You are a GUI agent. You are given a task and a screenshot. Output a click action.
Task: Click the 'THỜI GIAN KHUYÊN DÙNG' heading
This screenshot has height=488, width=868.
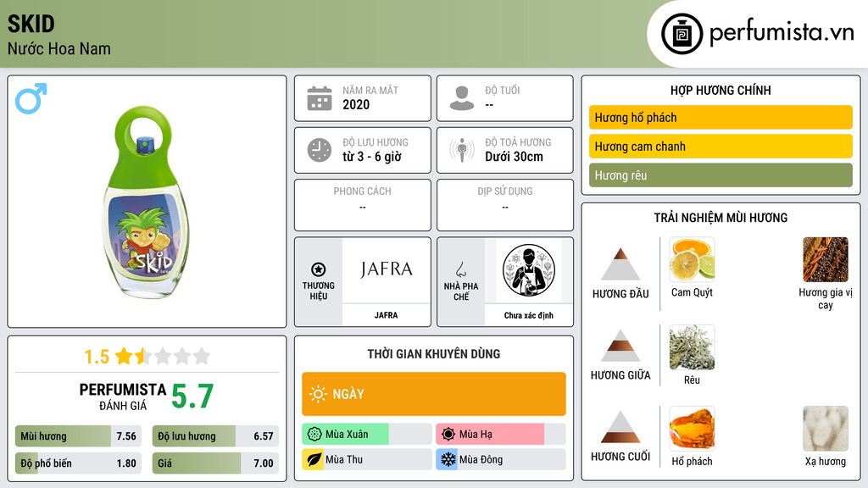click(434, 353)
